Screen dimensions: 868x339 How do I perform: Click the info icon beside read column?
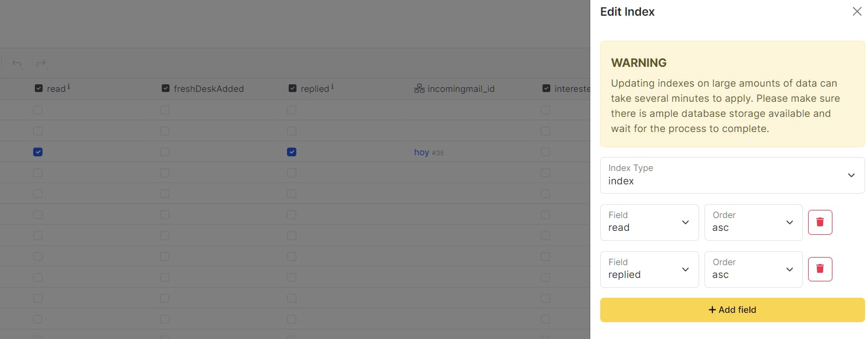point(69,87)
